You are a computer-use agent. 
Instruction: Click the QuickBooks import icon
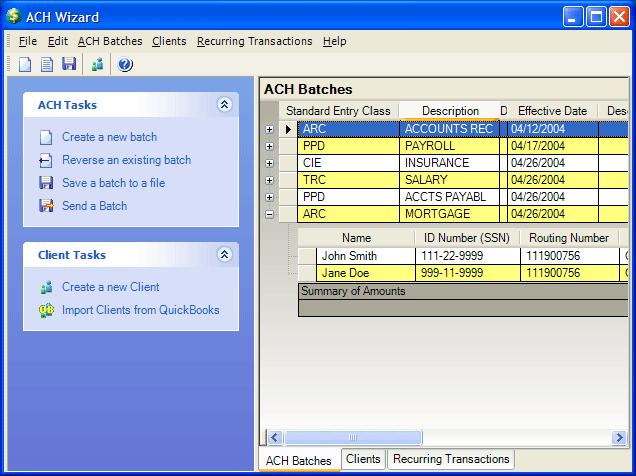tap(47, 310)
